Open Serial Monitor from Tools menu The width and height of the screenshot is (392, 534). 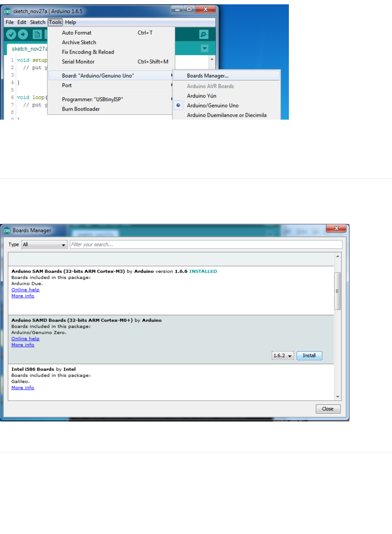111,62
